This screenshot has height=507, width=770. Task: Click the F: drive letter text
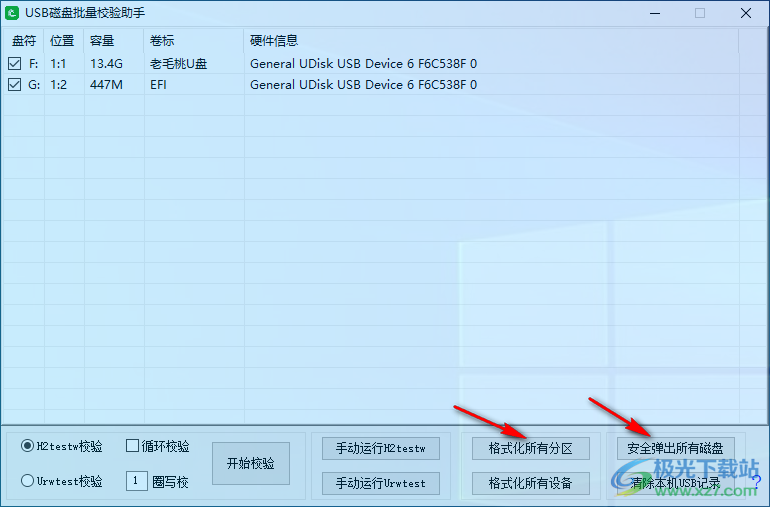pyautogui.click(x=33, y=63)
